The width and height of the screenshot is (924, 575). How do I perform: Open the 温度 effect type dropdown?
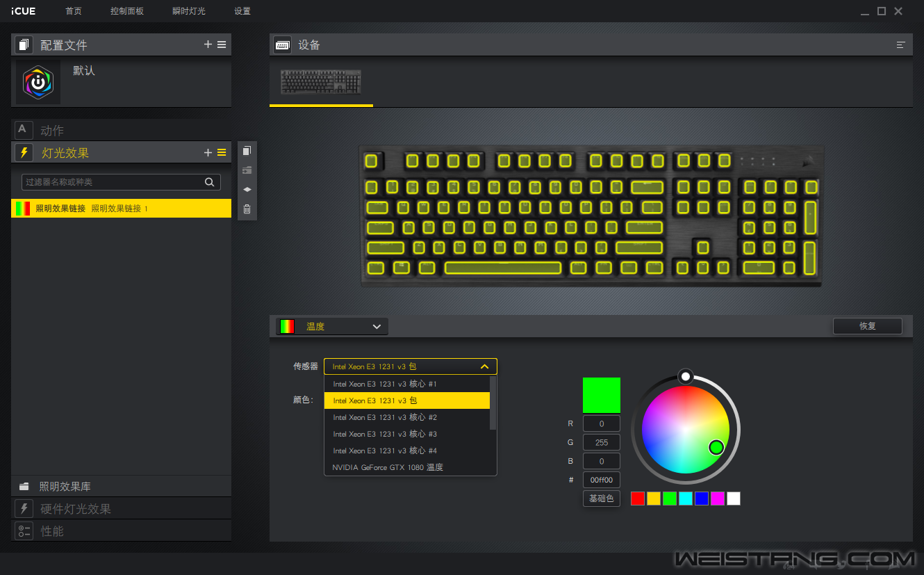332,326
